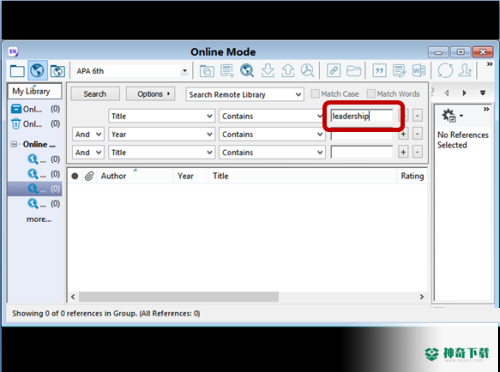The width and height of the screenshot is (500, 372).
Task: Open the APA 6th output style dropdown
Action: click(184, 71)
